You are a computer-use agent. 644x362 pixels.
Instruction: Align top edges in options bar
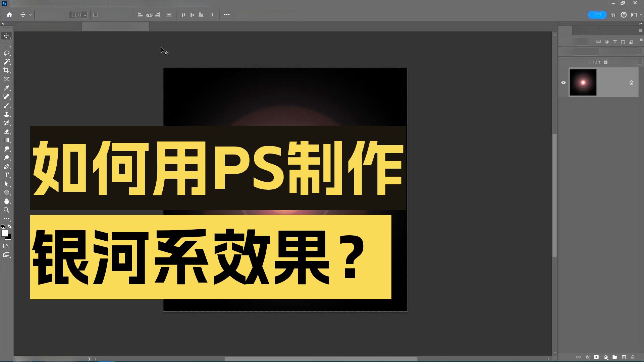pos(183,15)
